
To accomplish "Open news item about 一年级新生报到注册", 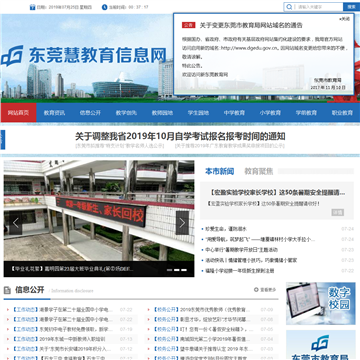I will tap(240, 271).
